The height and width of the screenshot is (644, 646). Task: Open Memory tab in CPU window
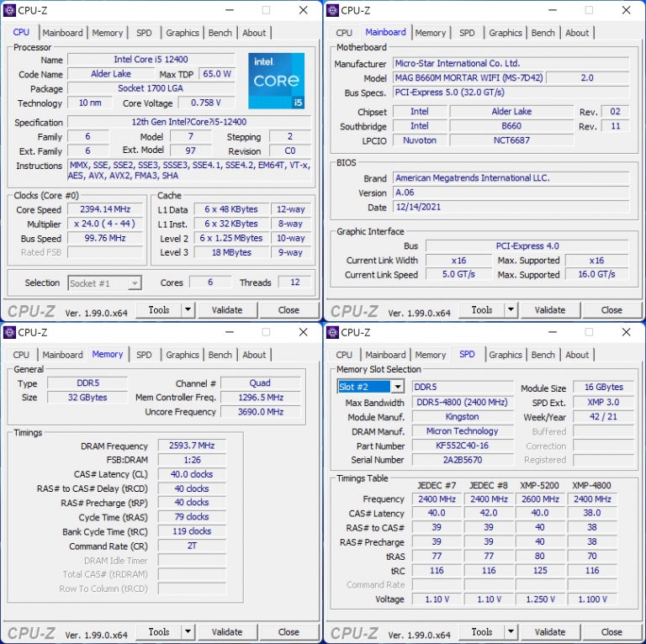coord(108,33)
